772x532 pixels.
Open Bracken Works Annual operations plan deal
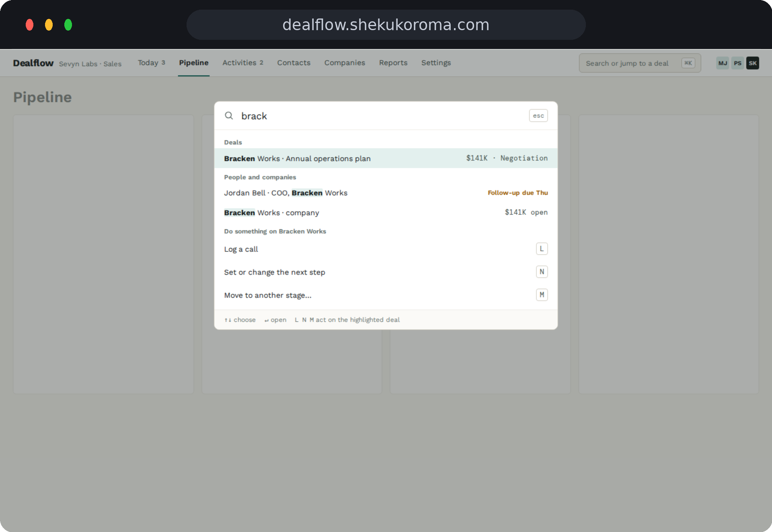click(x=386, y=158)
